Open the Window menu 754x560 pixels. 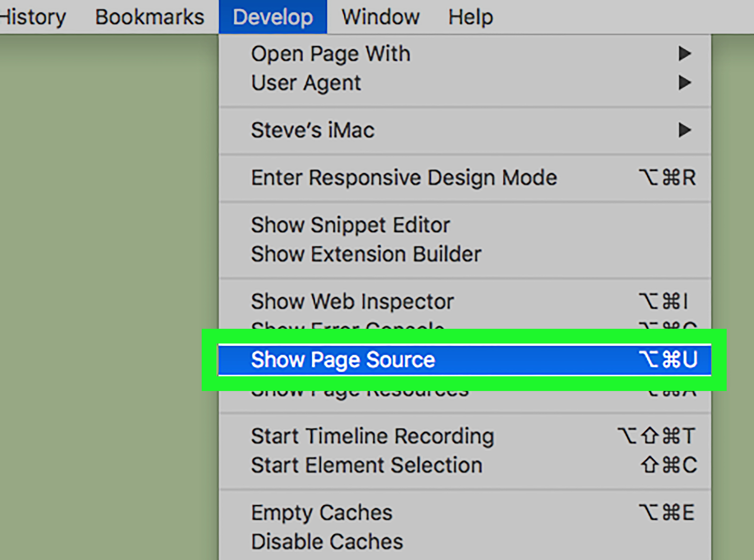[x=381, y=17]
